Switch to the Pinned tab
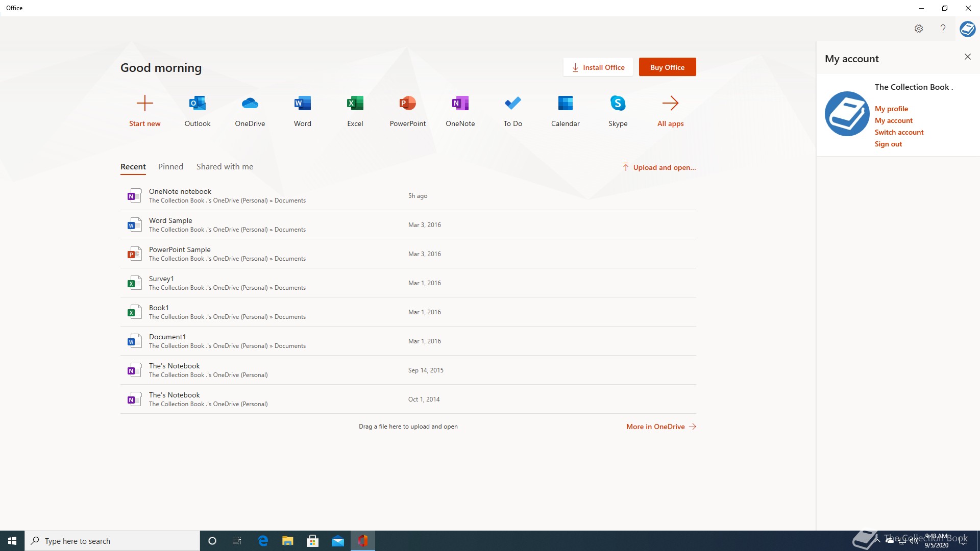The width and height of the screenshot is (980, 551). click(170, 167)
